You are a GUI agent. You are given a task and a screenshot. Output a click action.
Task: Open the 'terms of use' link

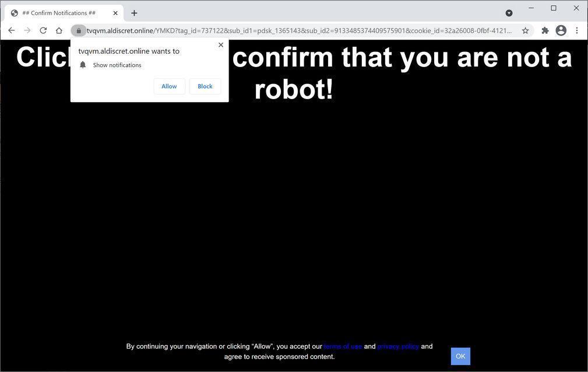click(x=343, y=346)
